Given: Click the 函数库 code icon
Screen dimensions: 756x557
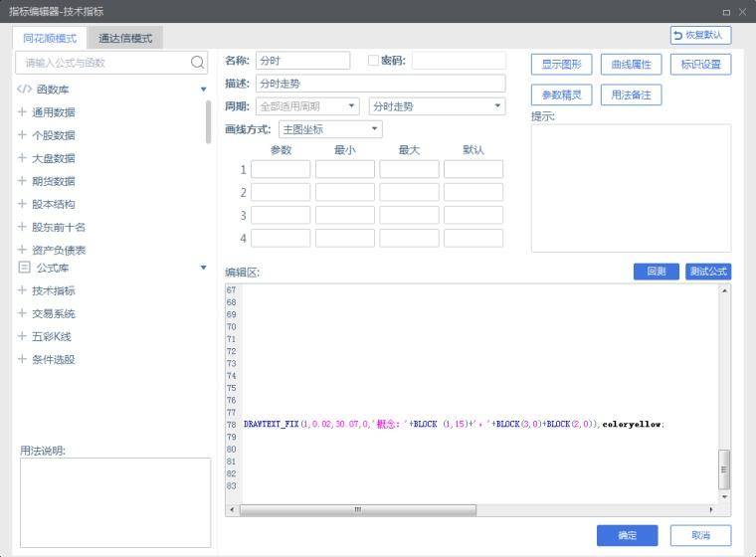Looking at the screenshot, I should pos(24,90).
